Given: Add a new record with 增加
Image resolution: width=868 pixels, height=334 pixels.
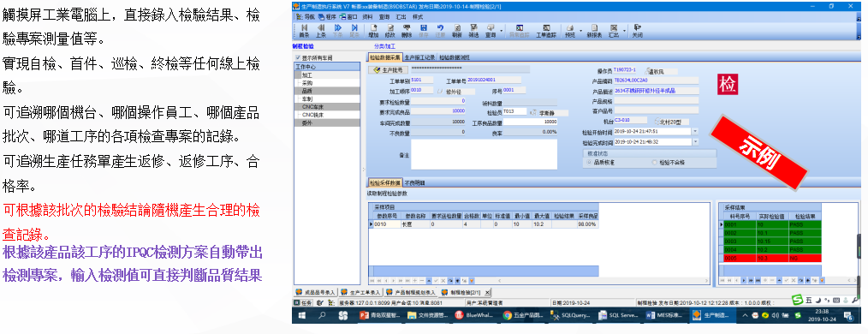Looking at the screenshot, I should [374, 31].
